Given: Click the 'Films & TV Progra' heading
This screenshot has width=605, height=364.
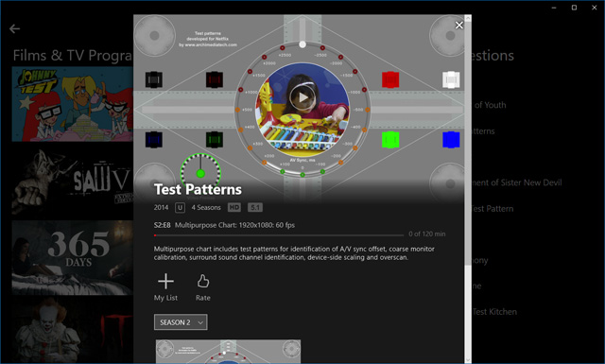Looking at the screenshot, I should point(73,56).
